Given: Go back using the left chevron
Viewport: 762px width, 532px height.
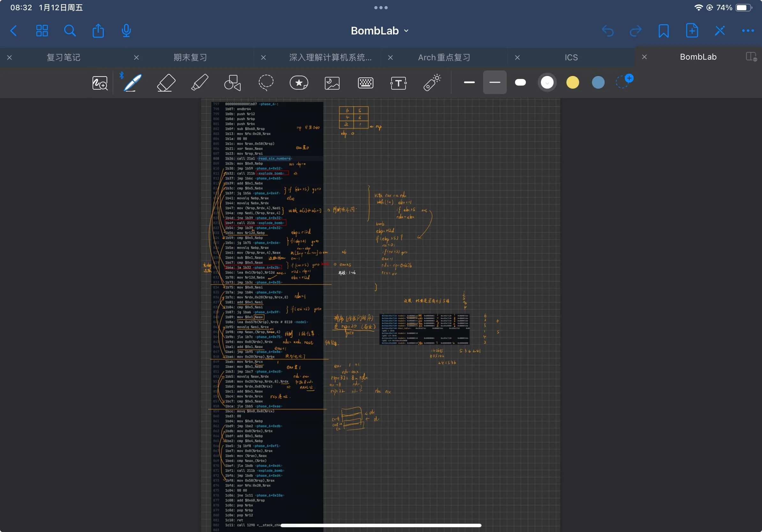Looking at the screenshot, I should (x=14, y=31).
